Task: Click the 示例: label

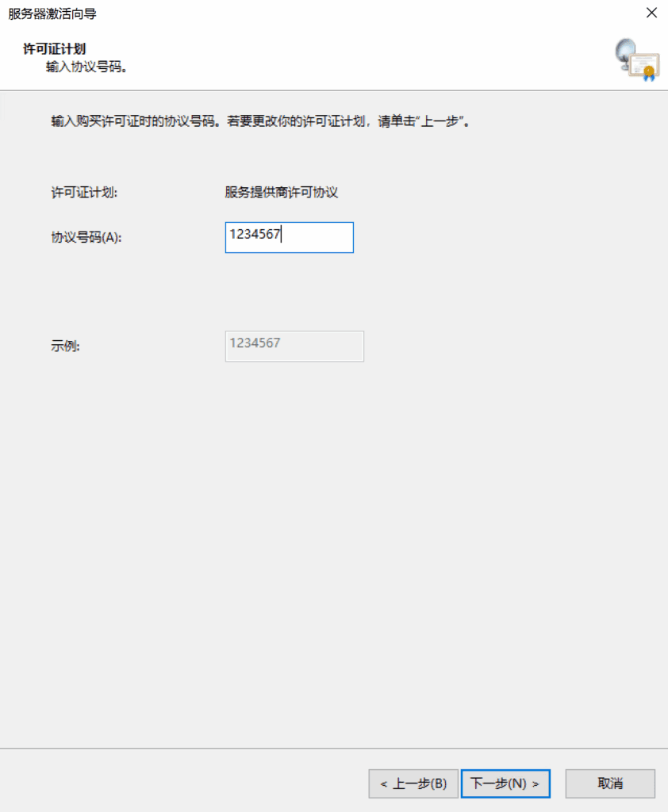Action: pyautogui.click(x=62, y=346)
